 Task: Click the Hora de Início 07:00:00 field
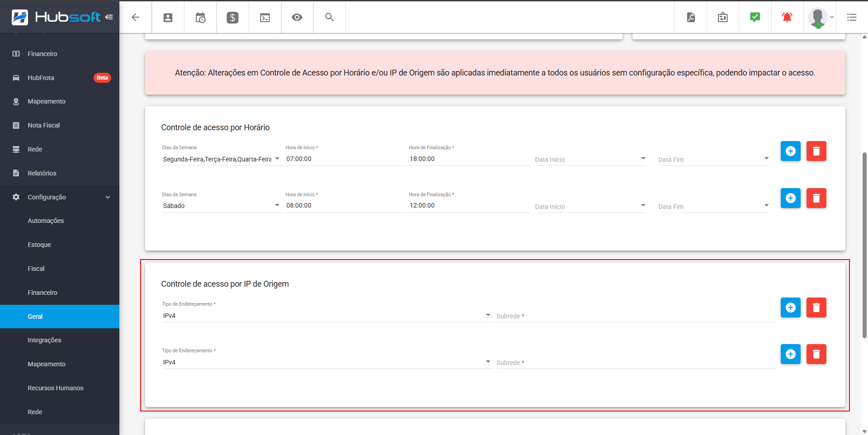[345, 159]
